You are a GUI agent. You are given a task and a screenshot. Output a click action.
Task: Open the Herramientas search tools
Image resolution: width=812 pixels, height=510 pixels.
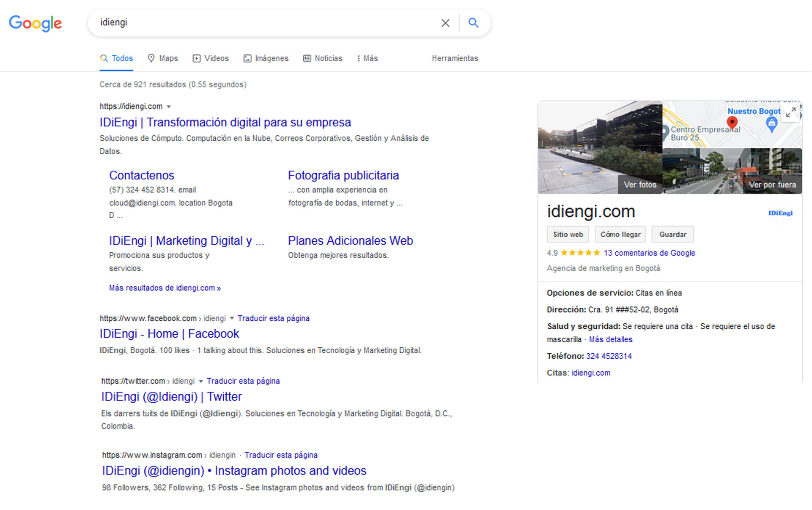[455, 58]
